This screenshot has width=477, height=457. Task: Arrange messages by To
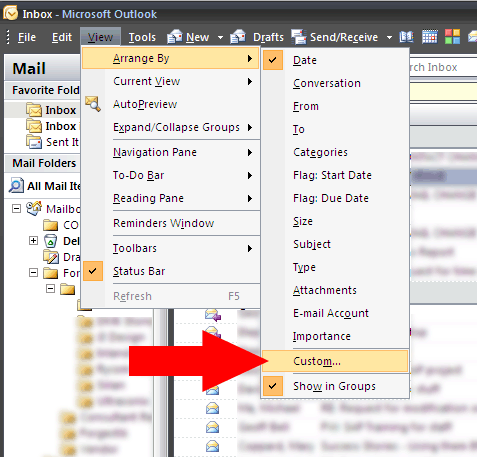(335, 129)
